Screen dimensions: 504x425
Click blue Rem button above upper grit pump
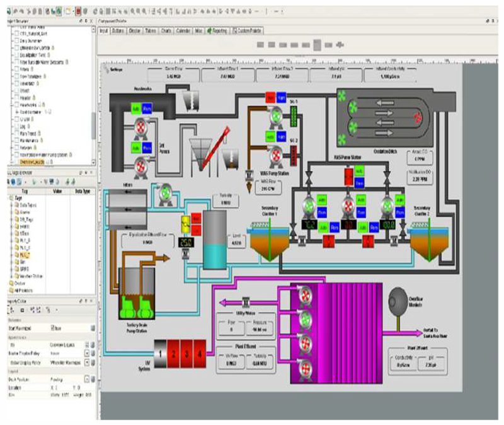[x=147, y=108]
